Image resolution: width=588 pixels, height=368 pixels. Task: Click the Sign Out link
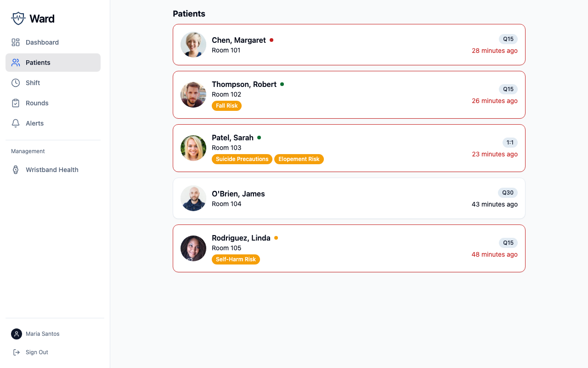click(x=37, y=352)
